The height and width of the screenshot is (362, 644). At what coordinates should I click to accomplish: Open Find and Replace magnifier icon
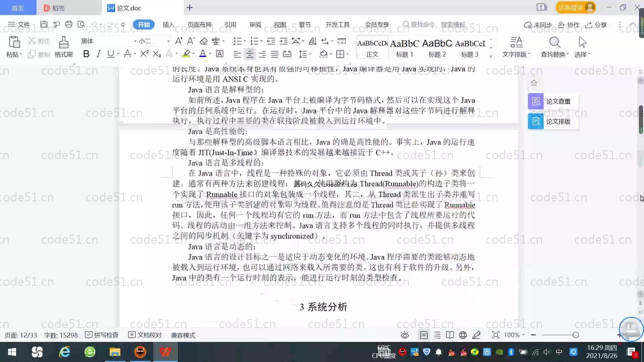pos(555,42)
